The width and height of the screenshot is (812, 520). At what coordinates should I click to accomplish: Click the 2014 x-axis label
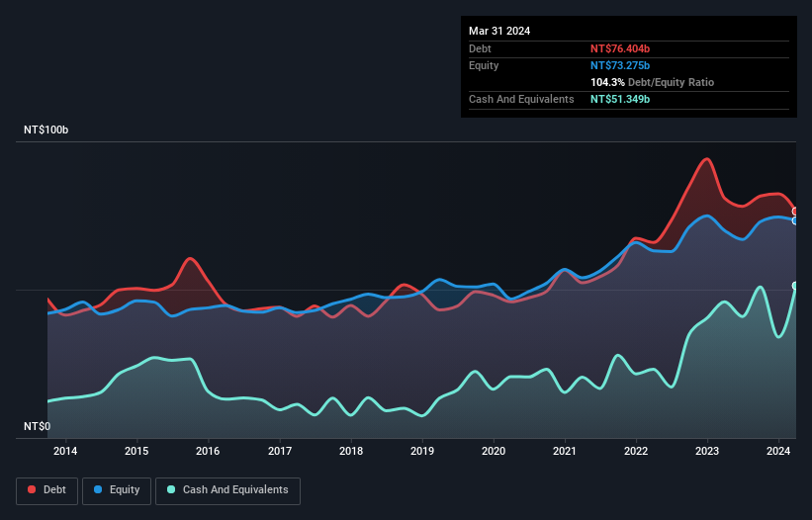click(x=65, y=451)
